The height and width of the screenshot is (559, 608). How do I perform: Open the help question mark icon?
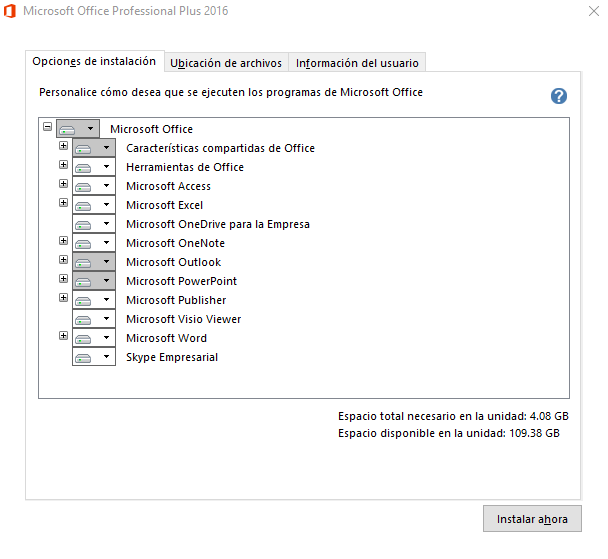pos(559,96)
